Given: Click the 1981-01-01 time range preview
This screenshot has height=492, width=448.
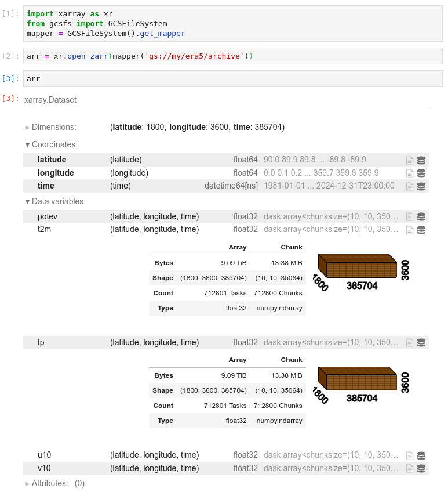Looking at the screenshot, I should coord(329,186).
